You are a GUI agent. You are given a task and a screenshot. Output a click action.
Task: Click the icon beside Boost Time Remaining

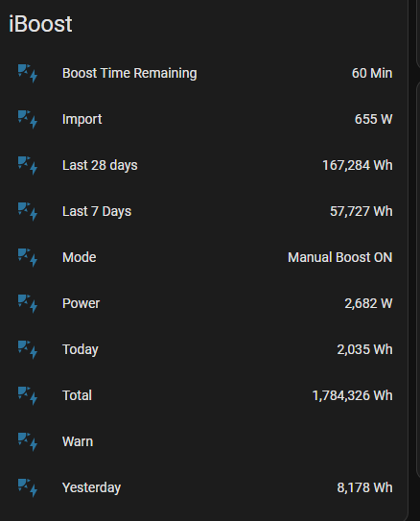coord(28,73)
